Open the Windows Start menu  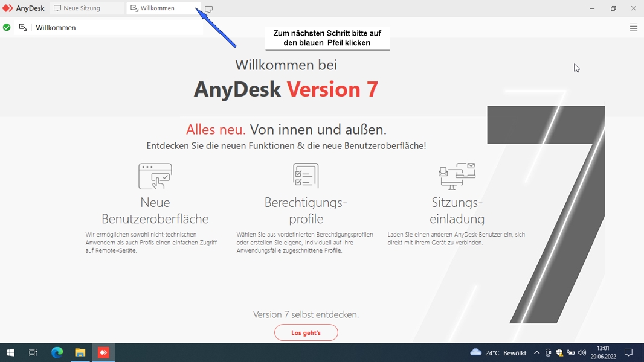click(10, 352)
